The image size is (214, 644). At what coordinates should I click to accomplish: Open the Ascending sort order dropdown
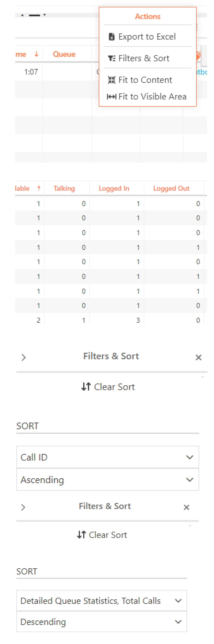click(108, 480)
